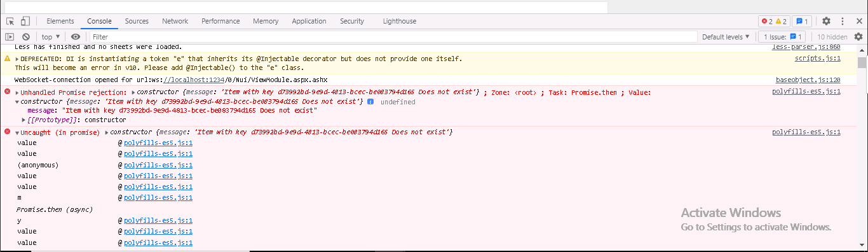Image resolution: width=868 pixels, height=252 pixels.
Task: Switch to the Lighthouse tab
Action: (400, 21)
